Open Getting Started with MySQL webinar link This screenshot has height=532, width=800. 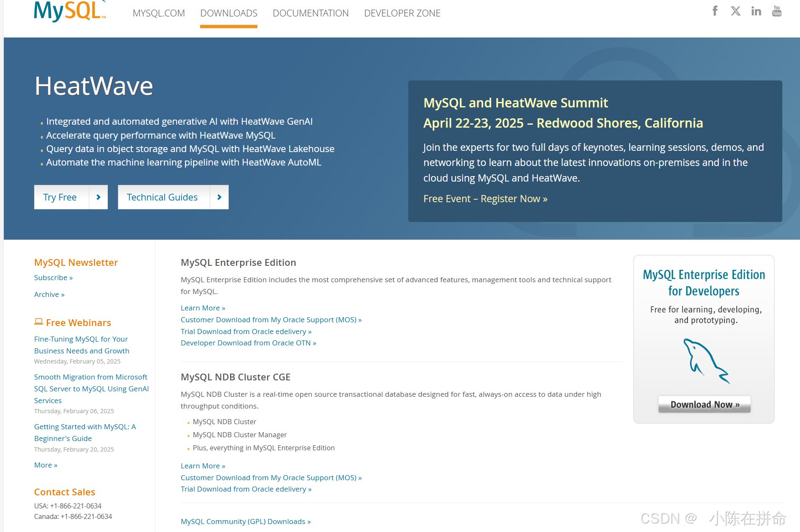click(x=85, y=433)
